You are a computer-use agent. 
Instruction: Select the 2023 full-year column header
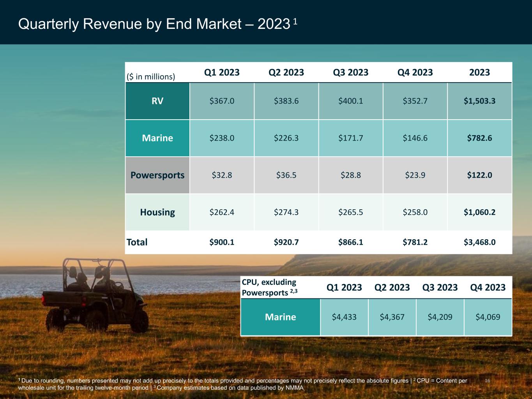(479, 72)
